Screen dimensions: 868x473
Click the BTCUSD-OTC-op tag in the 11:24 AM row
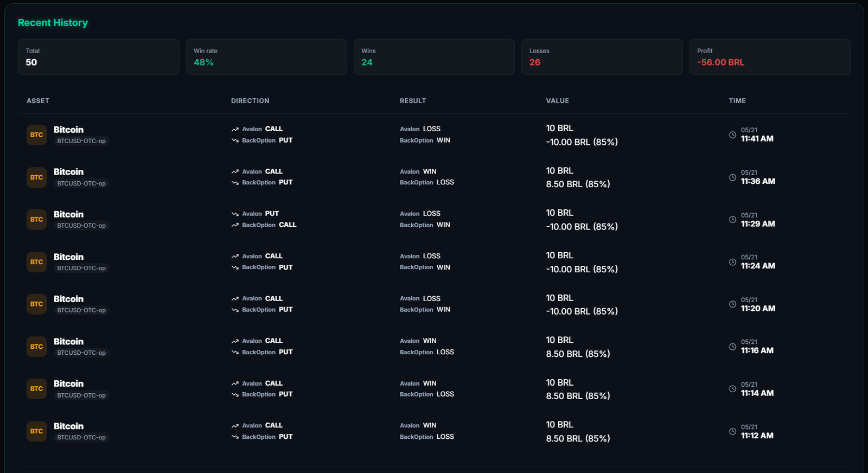(x=81, y=268)
